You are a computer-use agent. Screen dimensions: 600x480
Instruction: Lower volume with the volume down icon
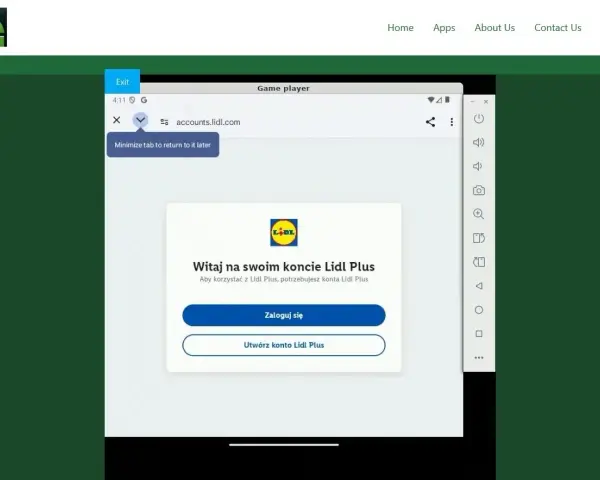tap(478, 166)
